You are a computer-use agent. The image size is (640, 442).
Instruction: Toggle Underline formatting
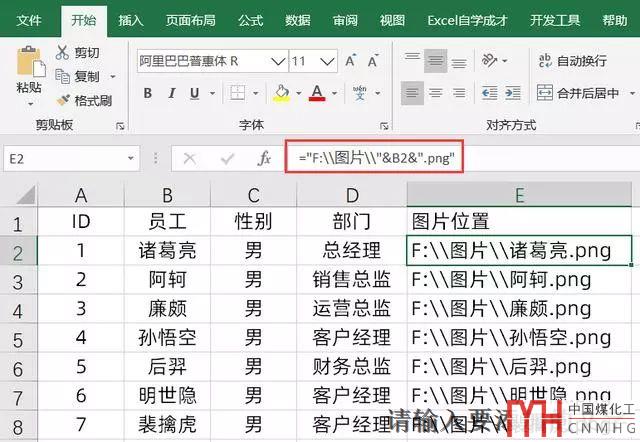pos(195,93)
